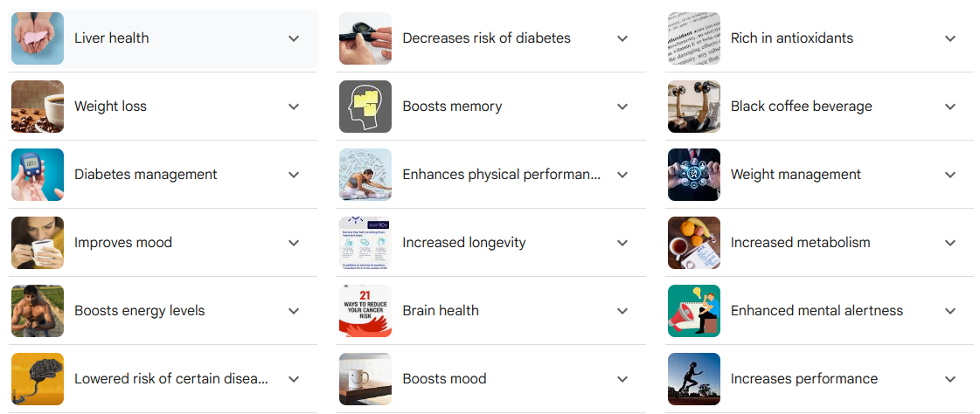This screenshot has height=414, width=980.
Task: Open the Improves mood topic
Action: point(123,243)
